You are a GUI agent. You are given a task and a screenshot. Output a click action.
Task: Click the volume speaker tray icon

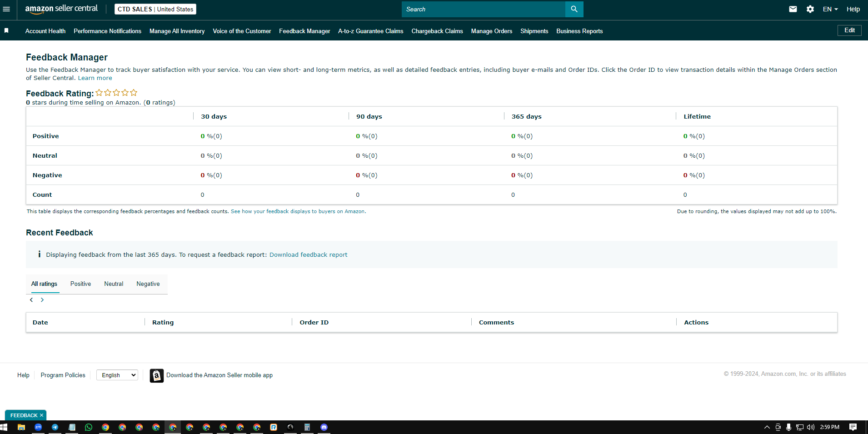coord(811,427)
